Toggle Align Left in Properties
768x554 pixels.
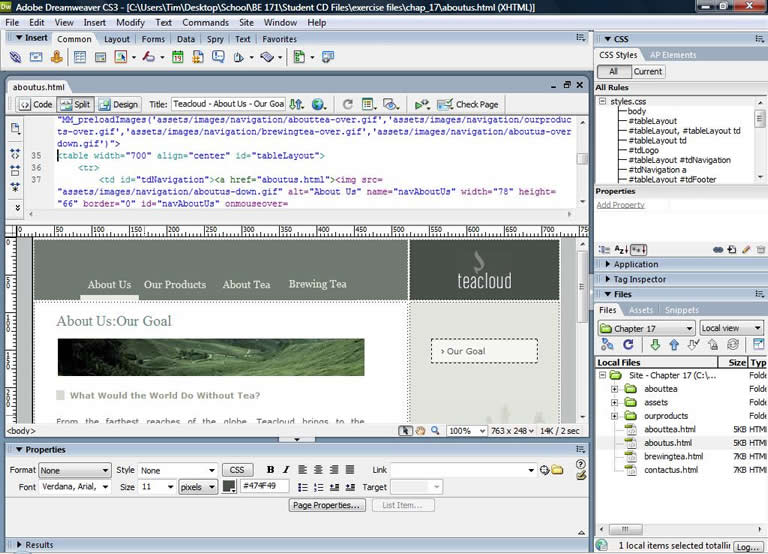(x=303, y=470)
